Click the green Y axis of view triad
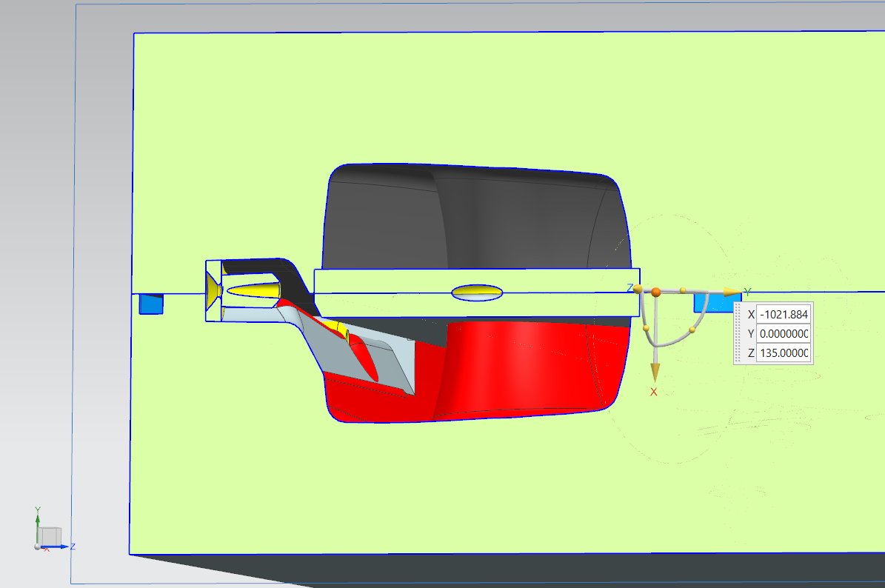Screen dimensions: 885x588 [x=38, y=522]
